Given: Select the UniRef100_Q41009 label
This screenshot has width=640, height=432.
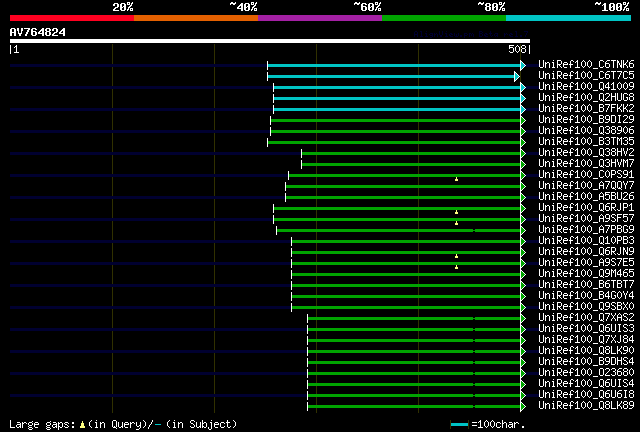Looking at the screenshot, I should [x=586, y=87].
